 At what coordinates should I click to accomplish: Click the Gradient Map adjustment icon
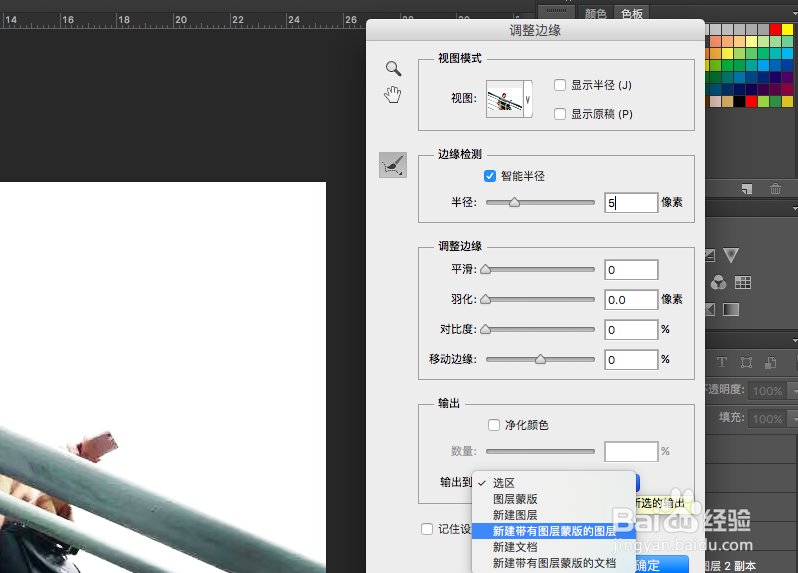click(731, 309)
